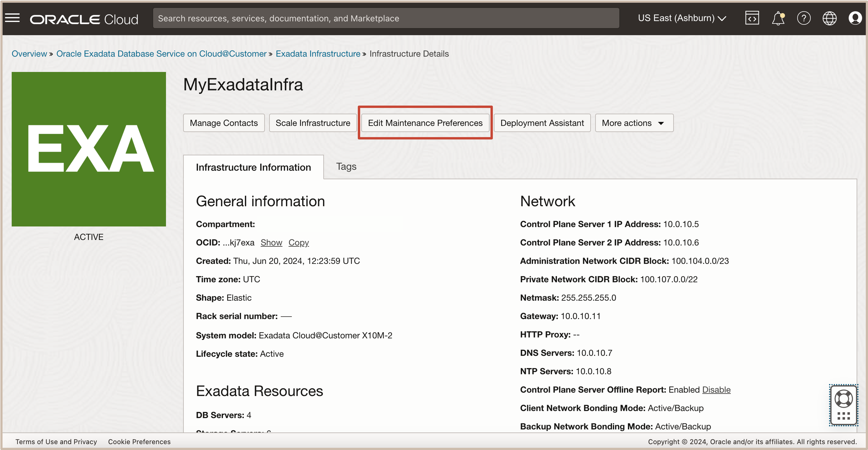
Task: Open the hamburger navigation menu
Action: [13, 18]
